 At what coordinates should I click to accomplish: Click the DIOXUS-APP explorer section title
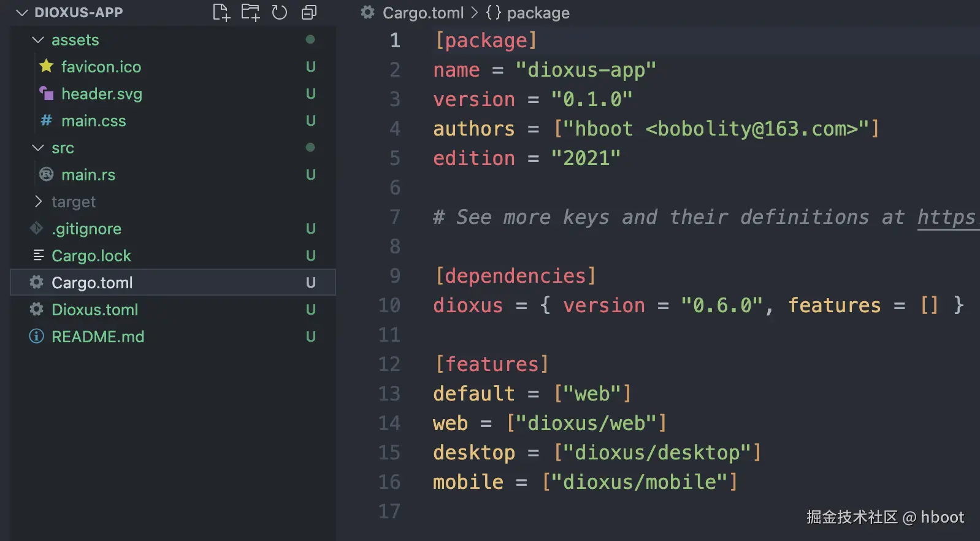[x=78, y=12]
